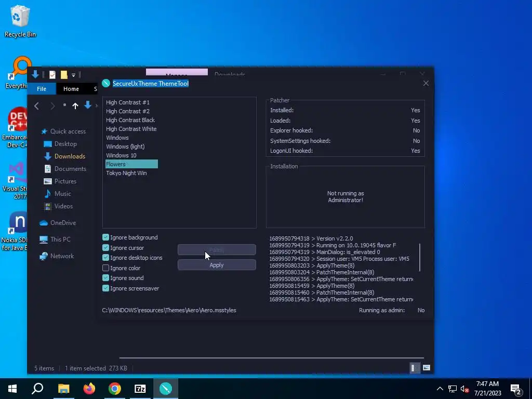This screenshot has height=399, width=532.
Task: Open Quick access in Explorer sidebar
Action: (x=63, y=131)
